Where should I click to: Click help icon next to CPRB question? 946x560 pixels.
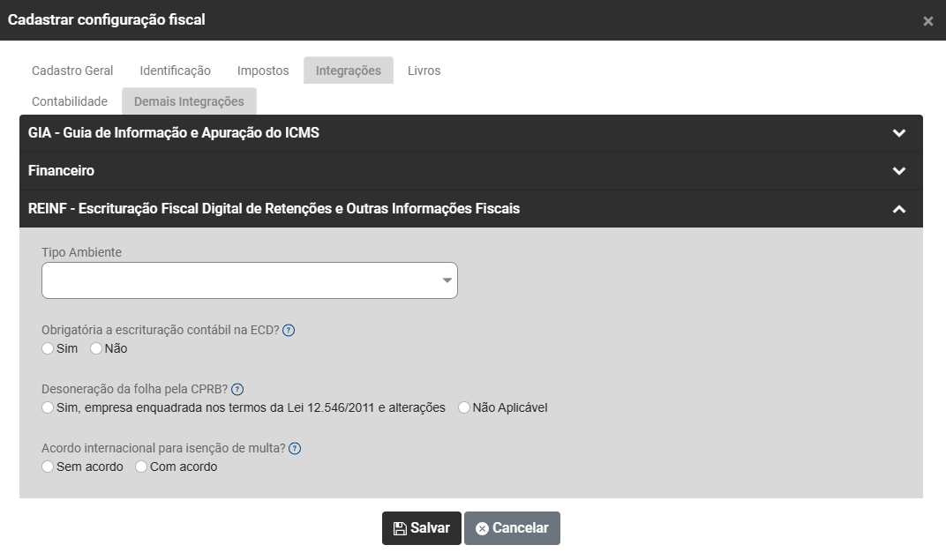237,390
